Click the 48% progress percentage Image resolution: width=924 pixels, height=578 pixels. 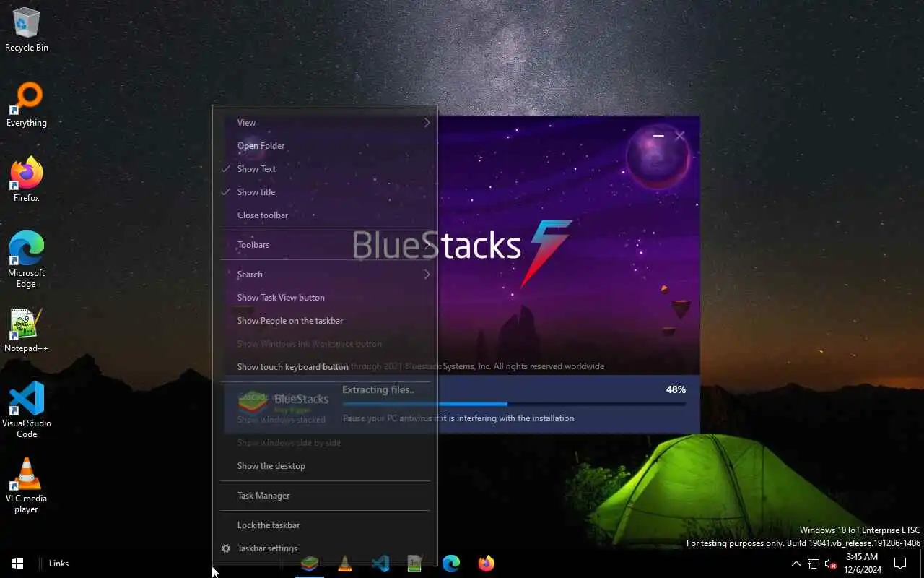tap(676, 389)
